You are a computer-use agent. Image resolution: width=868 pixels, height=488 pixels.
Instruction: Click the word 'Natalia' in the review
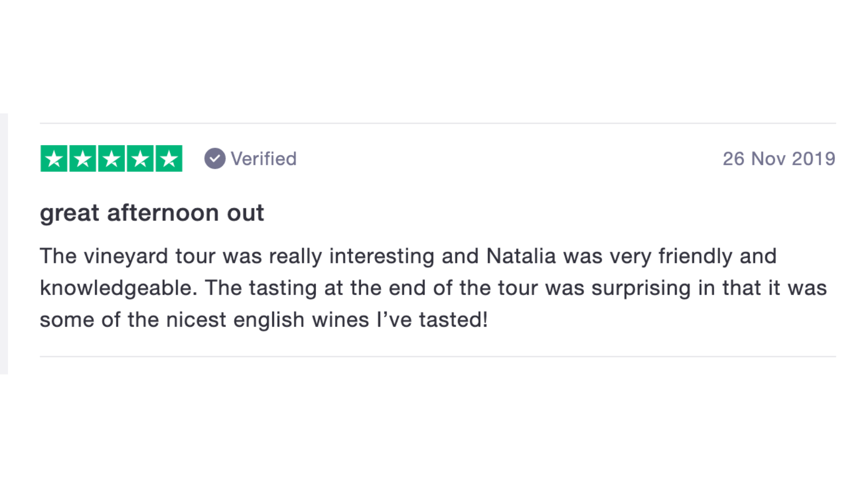click(521, 256)
